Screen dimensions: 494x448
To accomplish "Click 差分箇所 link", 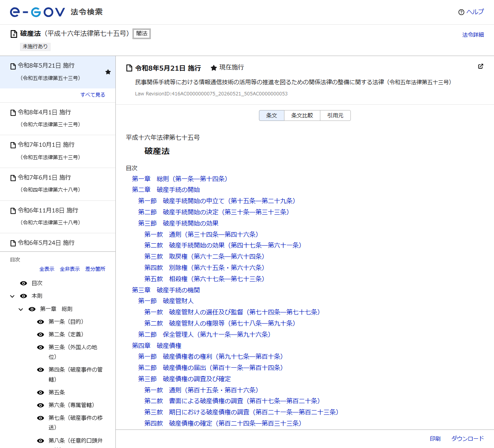I will [x=95, y=269].
